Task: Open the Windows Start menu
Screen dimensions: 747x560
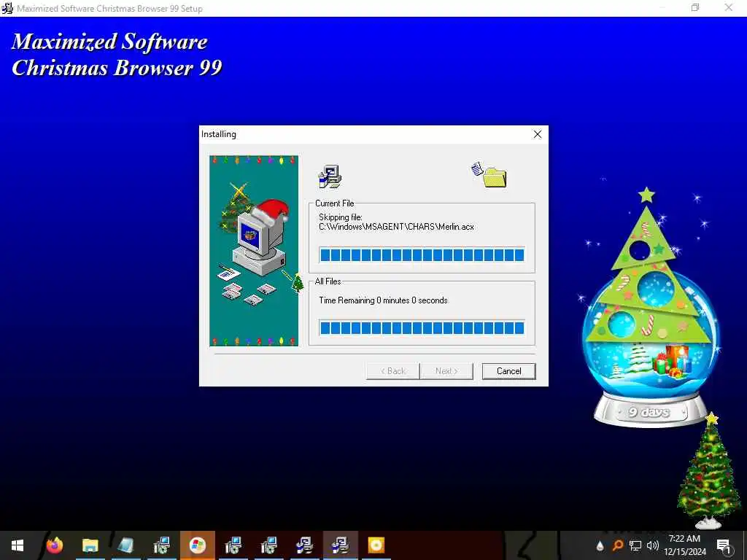Action: tap(18, 545)
